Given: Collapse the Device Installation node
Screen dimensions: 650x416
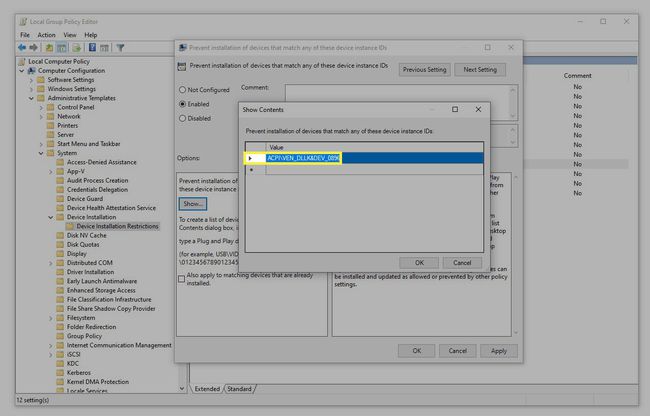Looking at the screenshot, I should tap(51, 217).
